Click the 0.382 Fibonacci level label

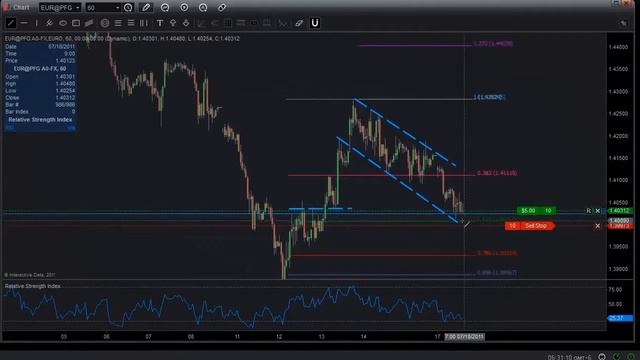tap(497, 173)
